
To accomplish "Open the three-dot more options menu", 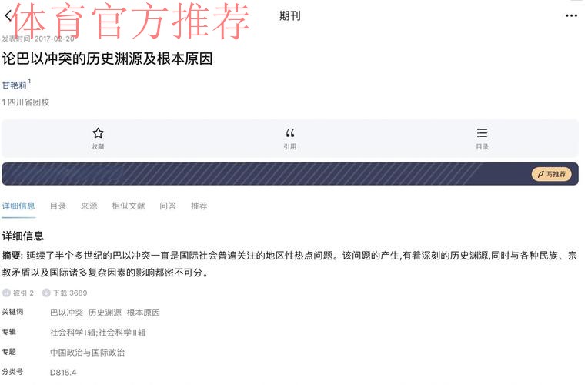I will click(571, 15).
